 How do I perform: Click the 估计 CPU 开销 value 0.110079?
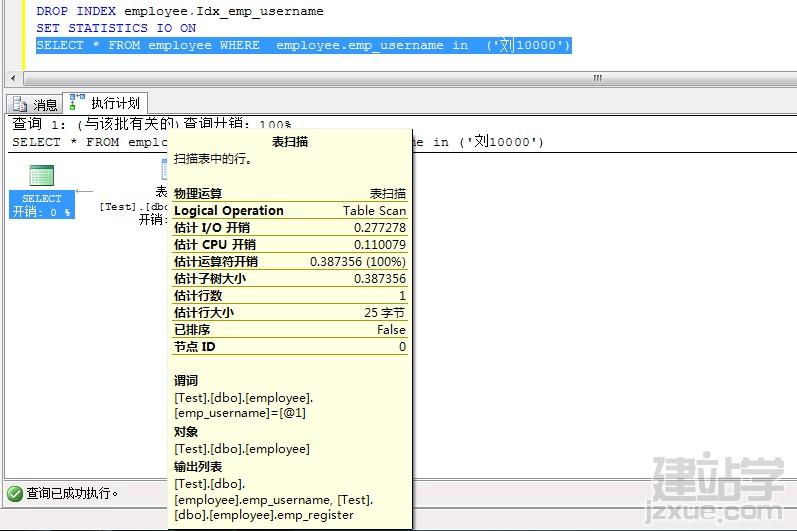pos(380,244)
